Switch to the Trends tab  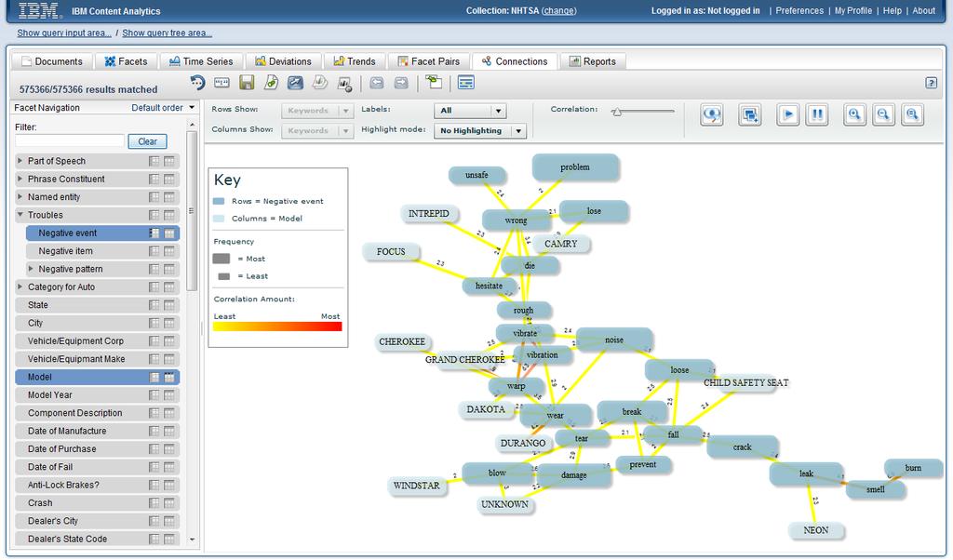(x=355, y=61)
